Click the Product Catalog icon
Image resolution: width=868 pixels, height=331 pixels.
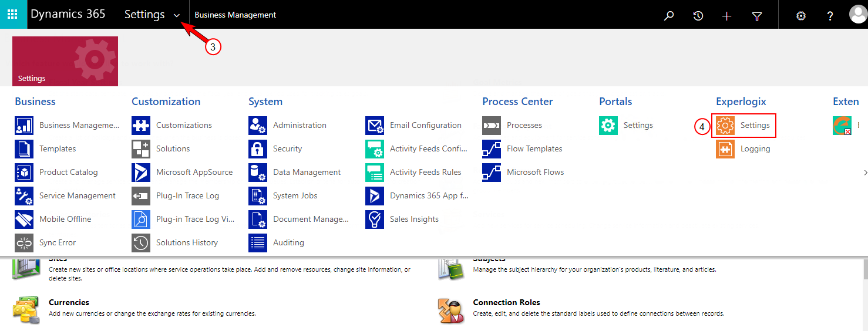pyautogui.click(x=24, y=173)
